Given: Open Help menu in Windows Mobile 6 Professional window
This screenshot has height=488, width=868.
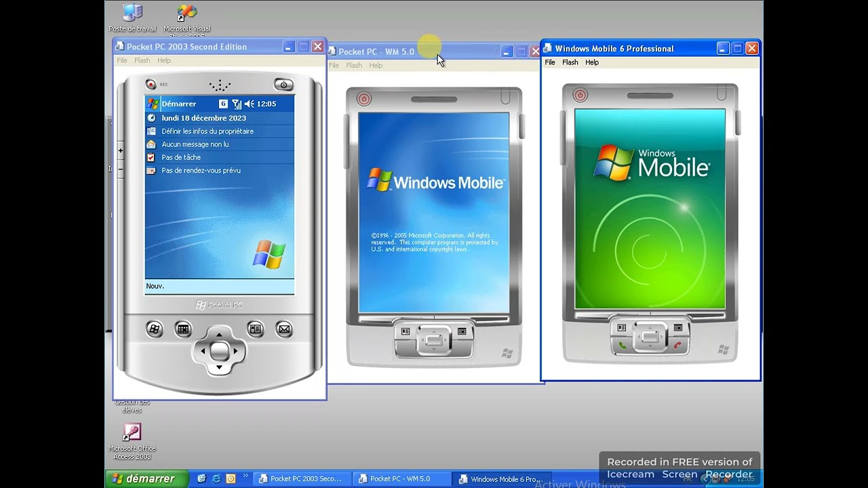Looking at the screenshot, I should click(x=592, y=62).
